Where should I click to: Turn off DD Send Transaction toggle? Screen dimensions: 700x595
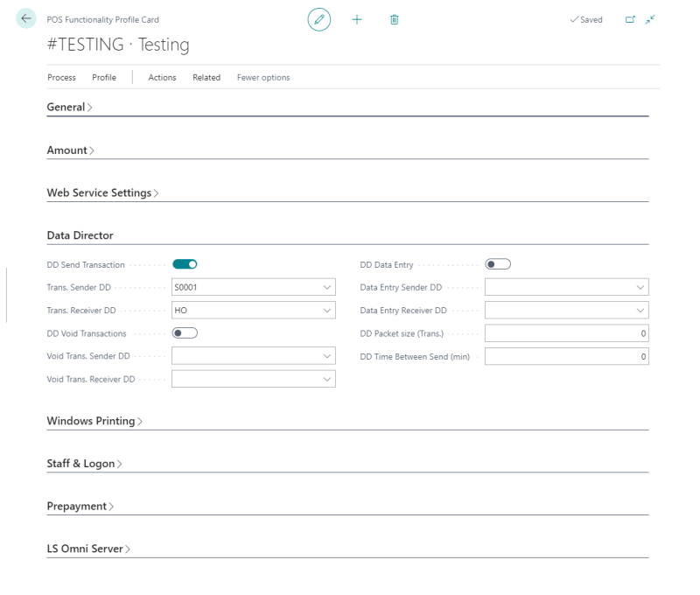pos(185,264)
